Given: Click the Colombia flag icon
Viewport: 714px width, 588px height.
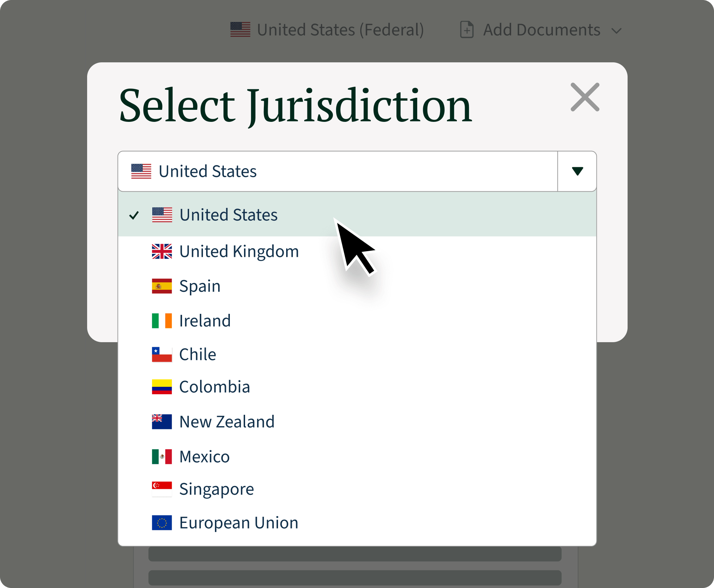Looking at the screenshot, I should (x=162, y=387).
